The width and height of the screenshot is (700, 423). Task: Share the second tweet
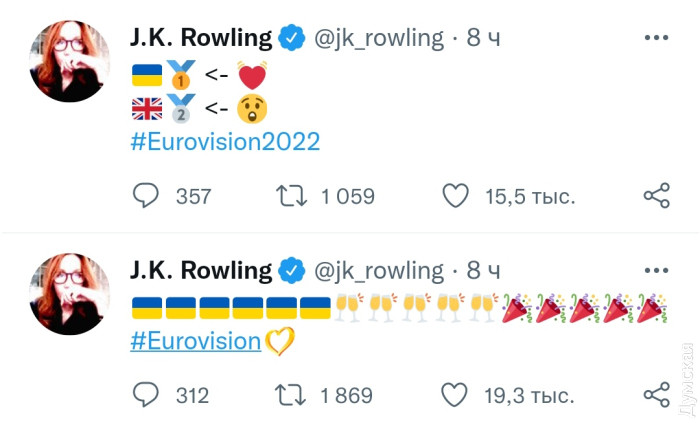pos(656,395)
